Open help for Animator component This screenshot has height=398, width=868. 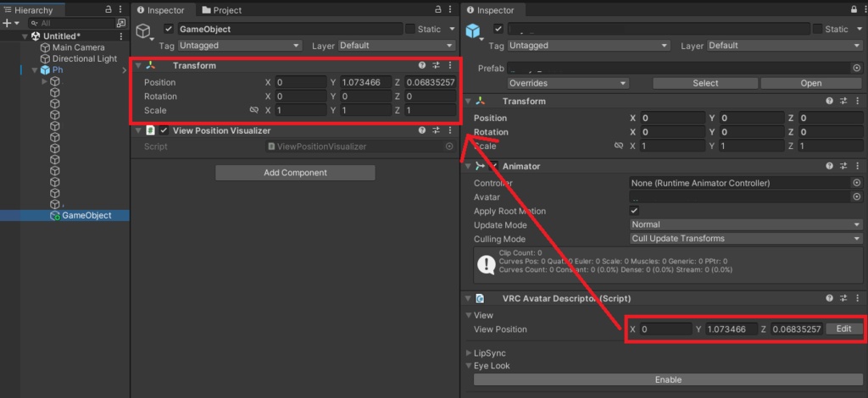(x=829, y=166)
